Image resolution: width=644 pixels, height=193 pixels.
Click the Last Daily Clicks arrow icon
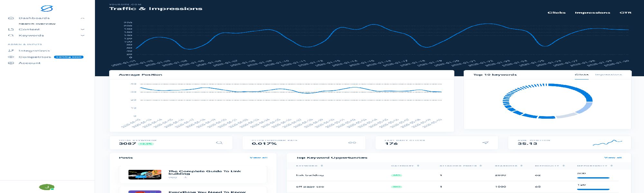485,142
